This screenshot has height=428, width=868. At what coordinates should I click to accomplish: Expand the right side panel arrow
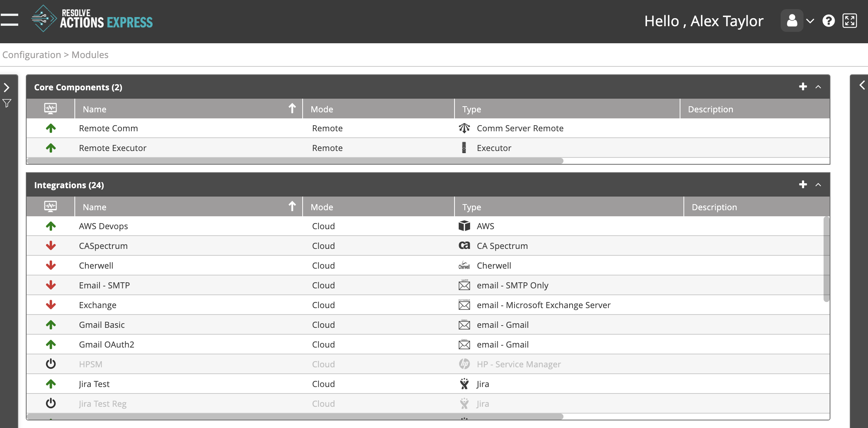862,85
